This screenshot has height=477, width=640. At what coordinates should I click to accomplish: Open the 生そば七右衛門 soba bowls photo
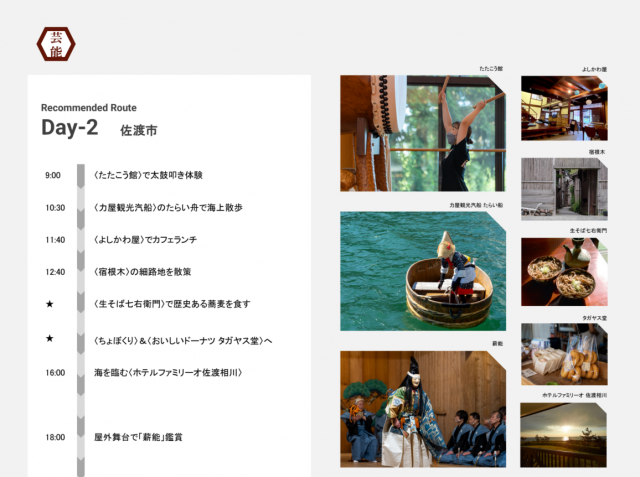point(564,272)
